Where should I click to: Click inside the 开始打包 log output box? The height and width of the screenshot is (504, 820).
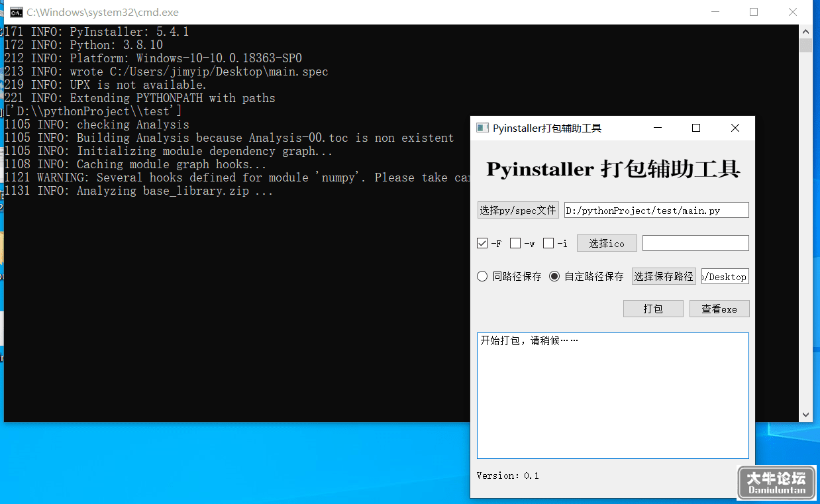(x=613, y=395)
